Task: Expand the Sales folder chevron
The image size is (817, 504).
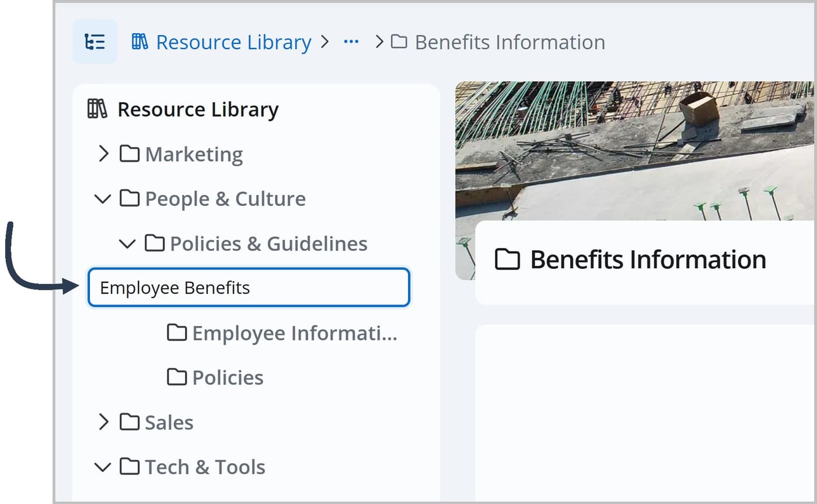Action: pos(103,422)
